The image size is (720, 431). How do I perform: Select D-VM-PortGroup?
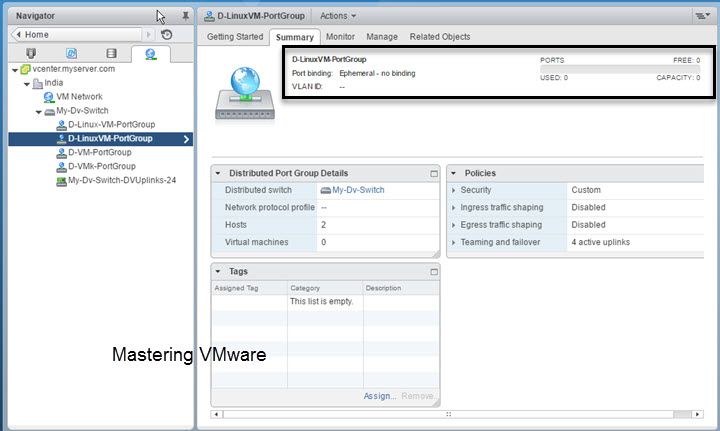click(100, 152)
